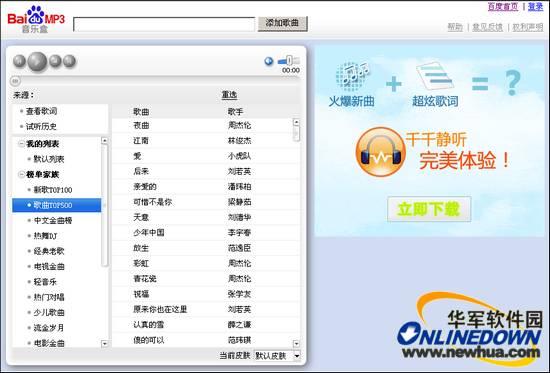Click the chart tree's scroll-up arrow
This screenshot has height=373, width=550.
coord(105,140)
